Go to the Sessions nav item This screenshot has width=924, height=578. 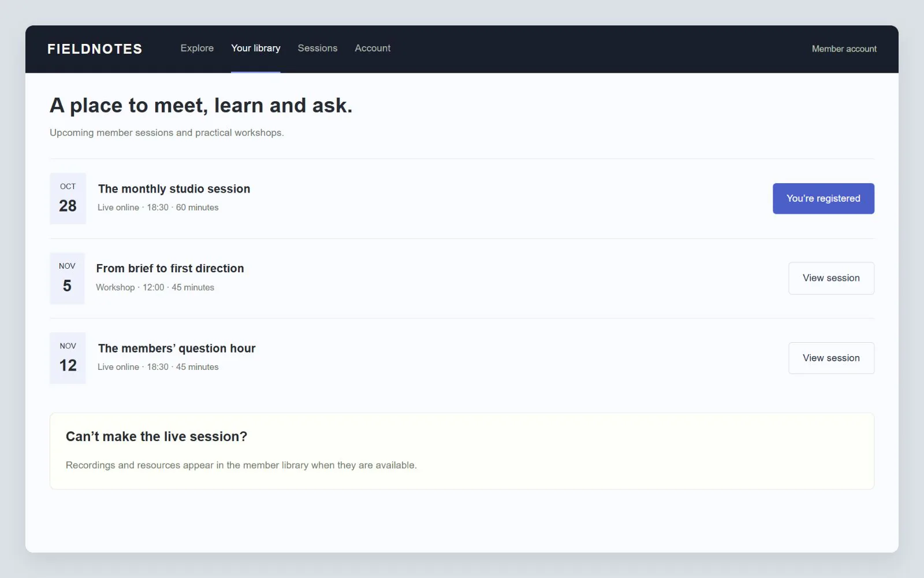click(x=318, y=49)
